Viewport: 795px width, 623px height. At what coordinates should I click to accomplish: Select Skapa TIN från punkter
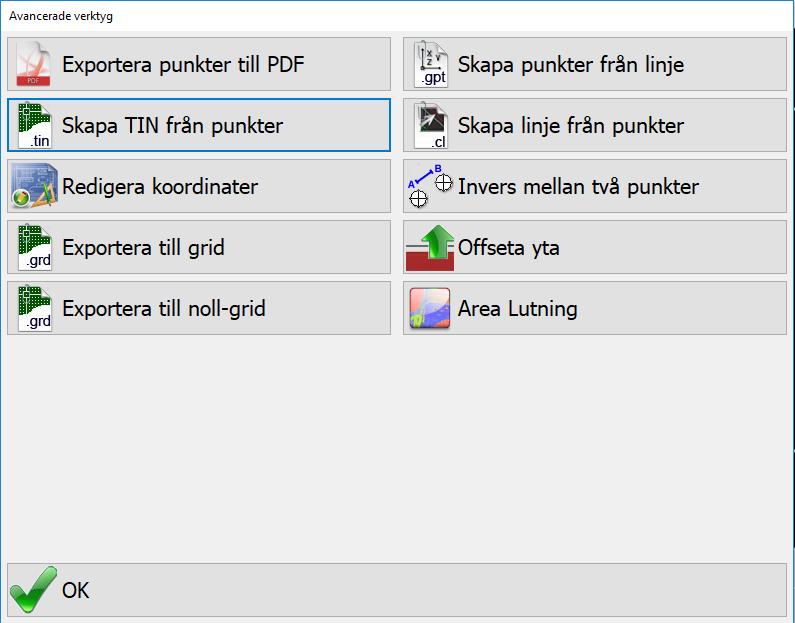[x=172, y=126]
